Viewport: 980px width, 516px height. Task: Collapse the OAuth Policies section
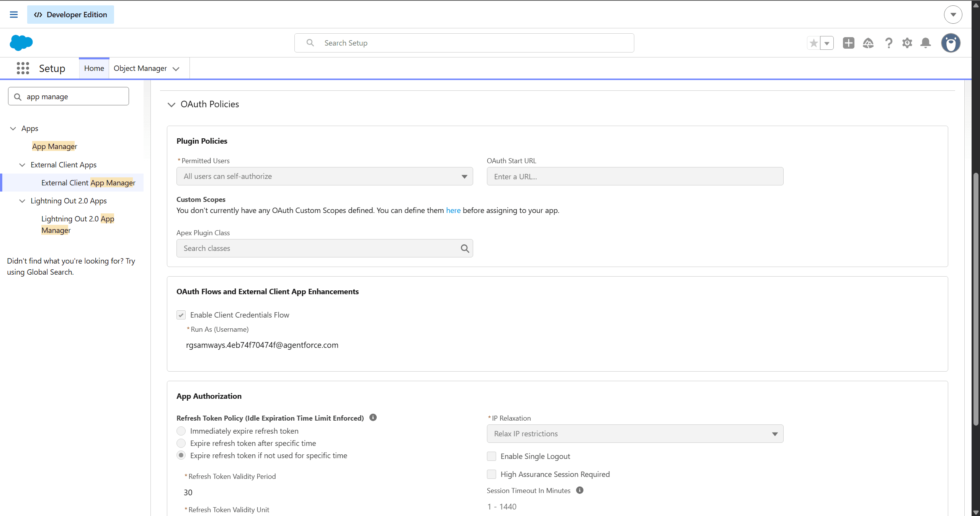point(171,105)
